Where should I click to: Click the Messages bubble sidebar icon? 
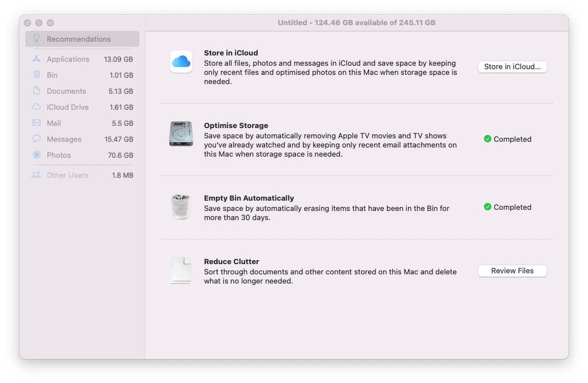click(x=37, y=139)
